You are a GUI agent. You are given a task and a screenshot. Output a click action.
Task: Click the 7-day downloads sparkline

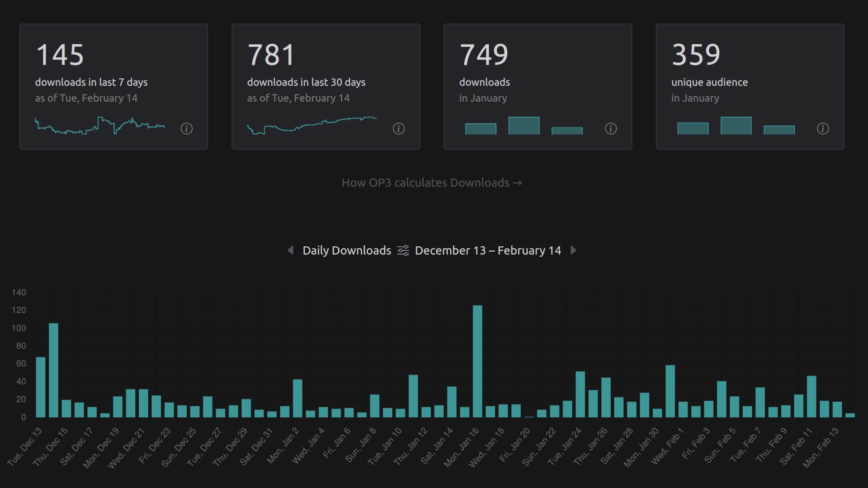click(99, 126)
